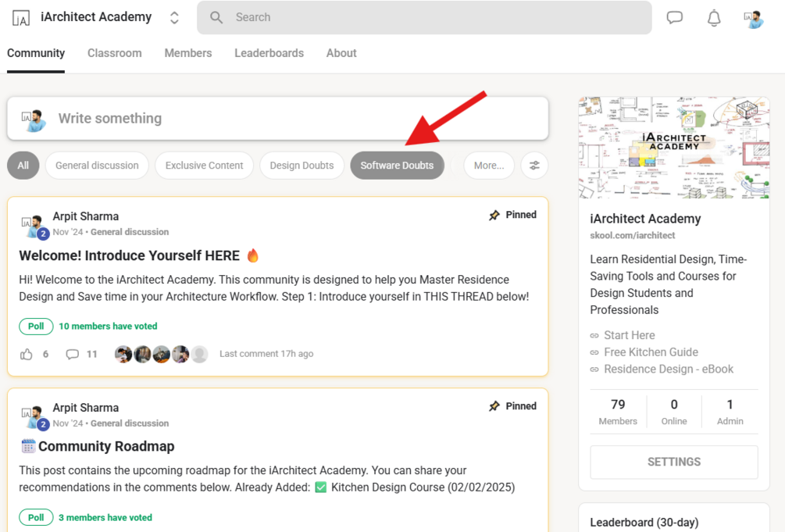Image resolution: width=785 pixels, height=532 pixels.
Task: Open comments on the Welcome post
Action: [73, 354]
